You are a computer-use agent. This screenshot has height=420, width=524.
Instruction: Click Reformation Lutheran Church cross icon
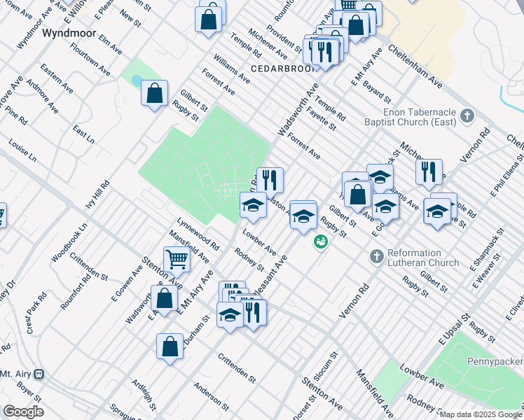click(377, 257)
